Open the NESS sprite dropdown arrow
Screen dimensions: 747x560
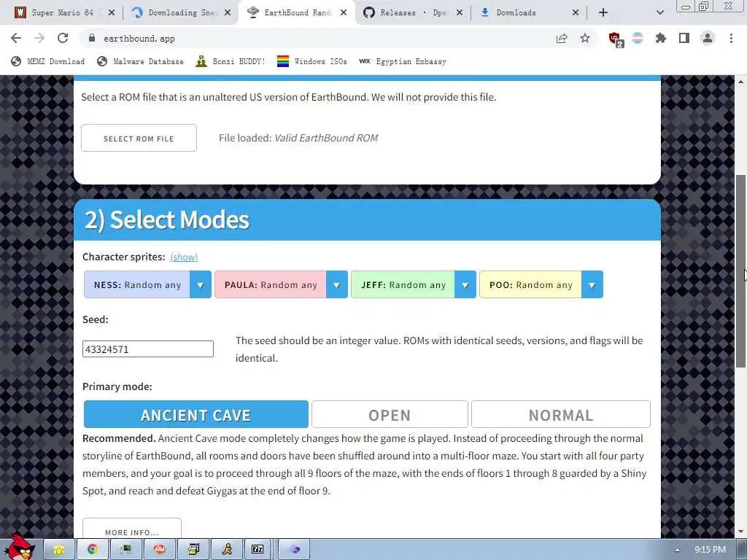pos(201,285)
